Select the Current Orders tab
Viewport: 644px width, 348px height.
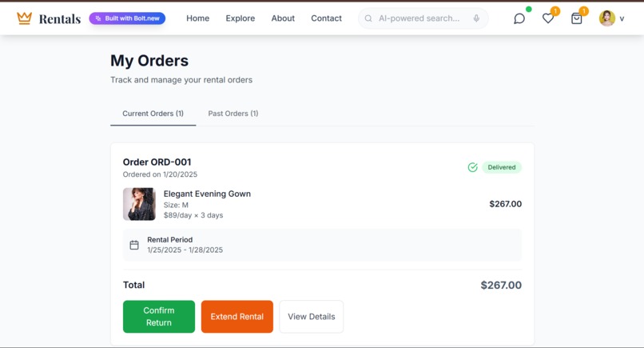[x=153, y=114]
